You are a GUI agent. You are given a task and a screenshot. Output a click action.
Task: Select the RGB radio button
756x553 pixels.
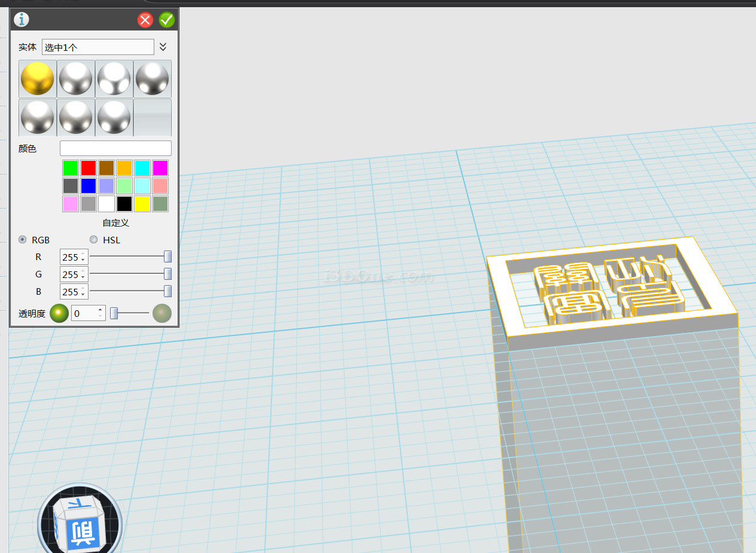click(x=23, y=240)
